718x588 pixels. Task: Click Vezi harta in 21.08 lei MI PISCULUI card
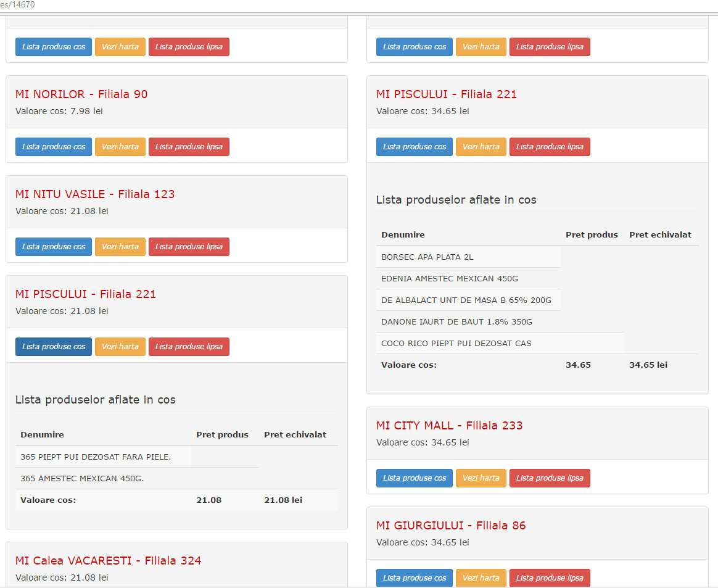point(120,347)
